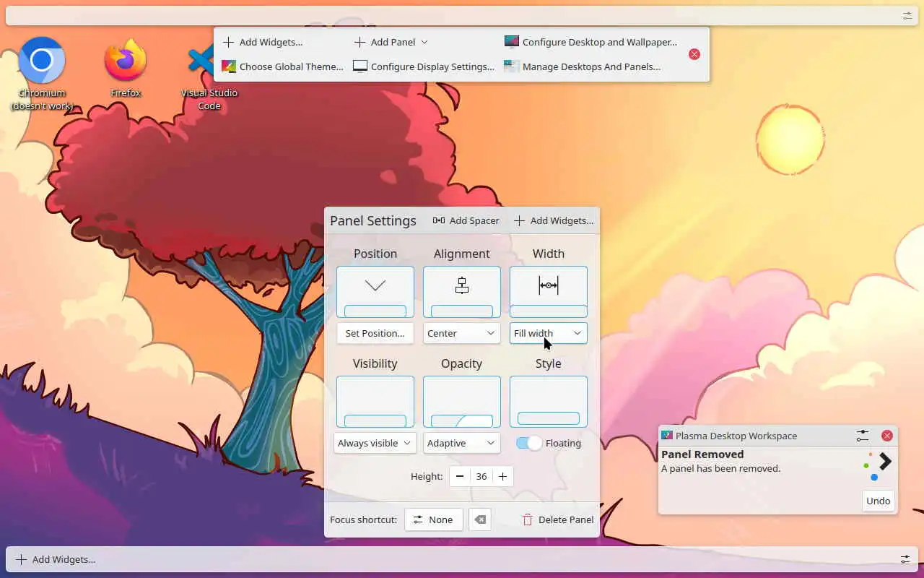
Task: Open Configure Desktop and Wallpaper
Action: click(591, 42)
